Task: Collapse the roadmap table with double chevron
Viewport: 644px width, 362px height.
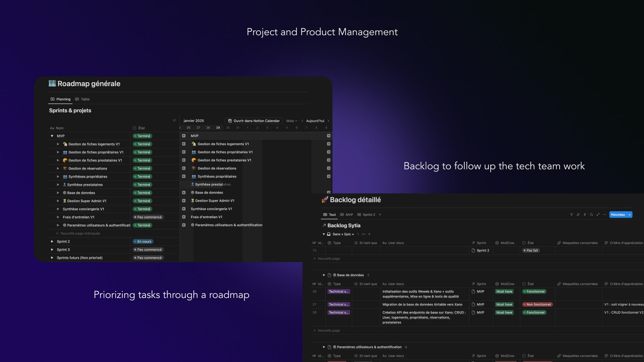Action: 174,120
